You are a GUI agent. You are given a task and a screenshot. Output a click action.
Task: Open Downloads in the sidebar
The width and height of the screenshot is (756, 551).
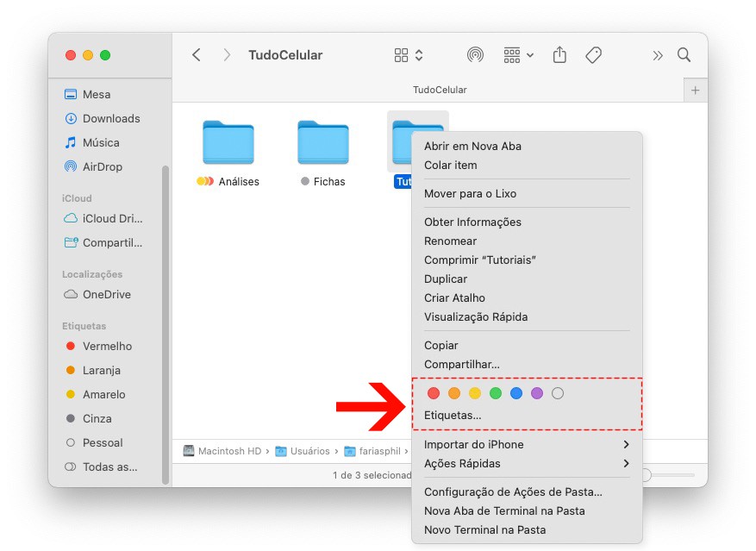(110, 118)
